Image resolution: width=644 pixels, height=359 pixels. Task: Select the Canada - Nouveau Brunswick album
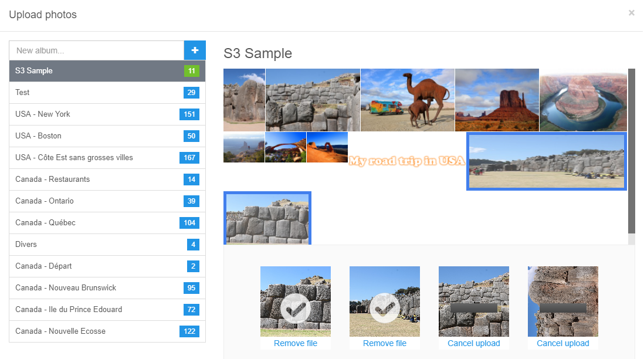[x=88, y=288]
